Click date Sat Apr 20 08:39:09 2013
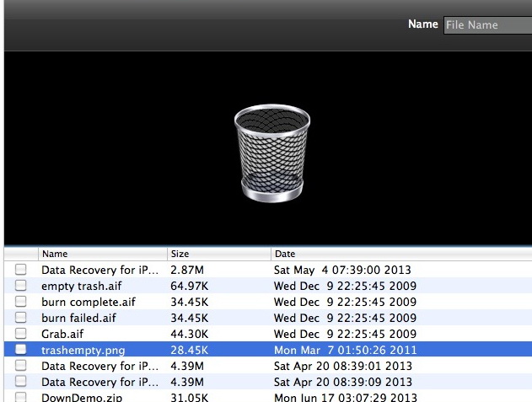 342,382
